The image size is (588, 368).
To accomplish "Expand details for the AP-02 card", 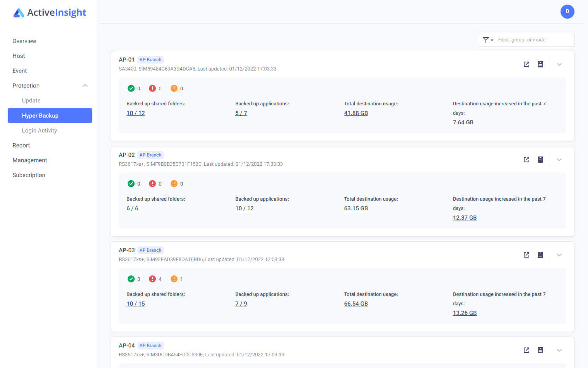I will point(559,159).
